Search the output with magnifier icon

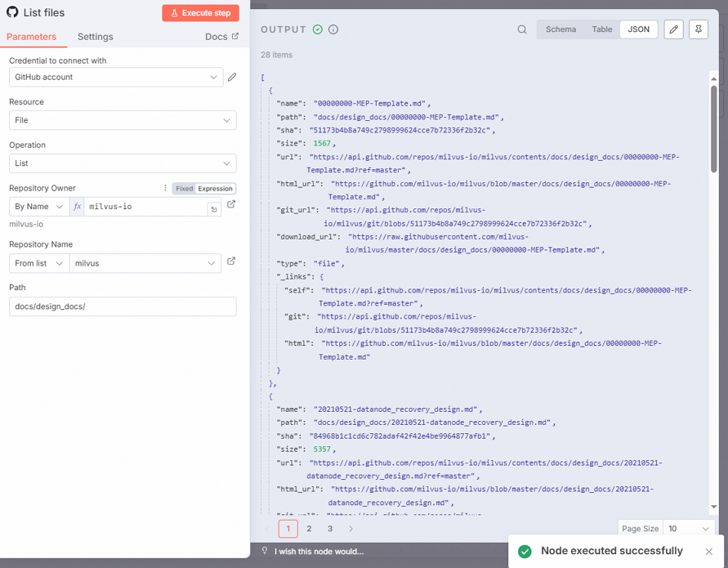pyautogui.click(x=522, y=29)
